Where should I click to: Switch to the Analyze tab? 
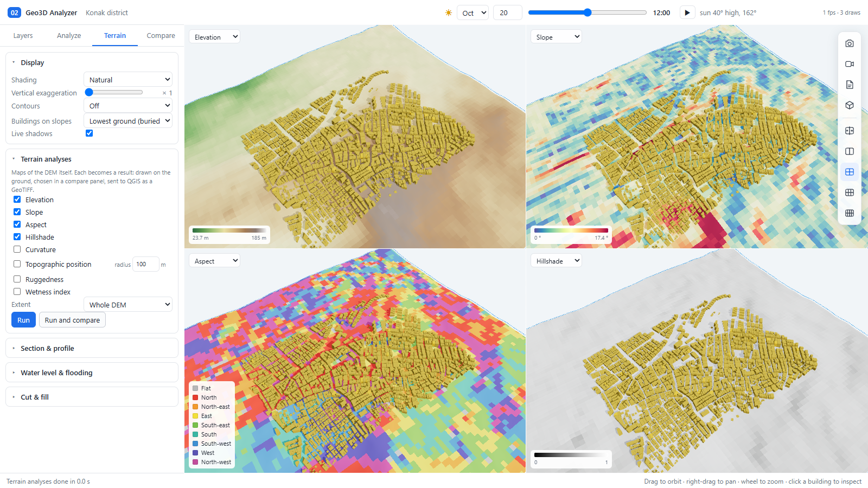[x=69, y=35]
